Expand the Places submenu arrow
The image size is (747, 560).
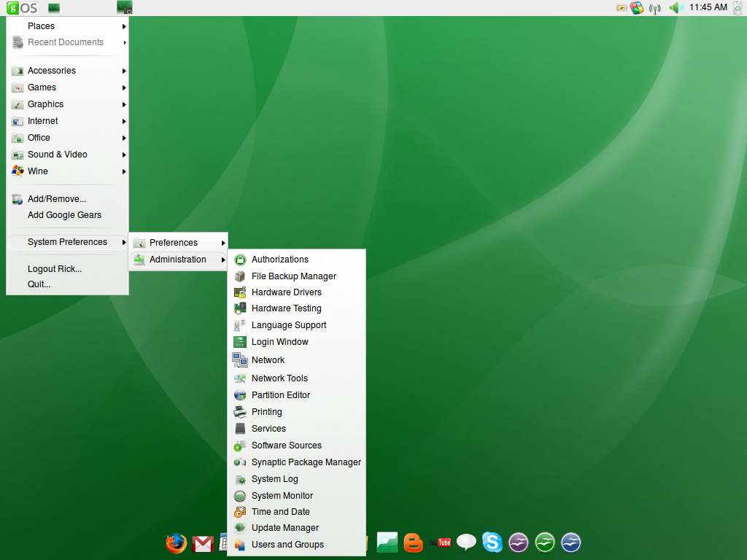coord(124,27)
